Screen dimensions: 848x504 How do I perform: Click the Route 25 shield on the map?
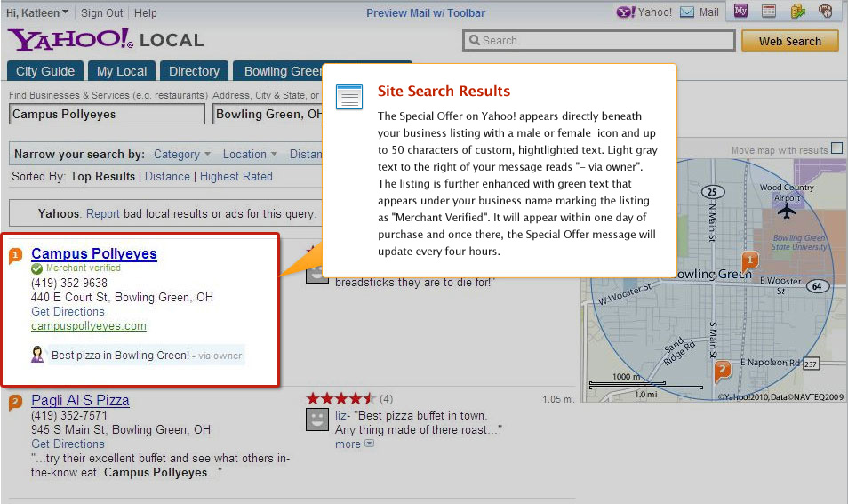[x=713, y=192]
